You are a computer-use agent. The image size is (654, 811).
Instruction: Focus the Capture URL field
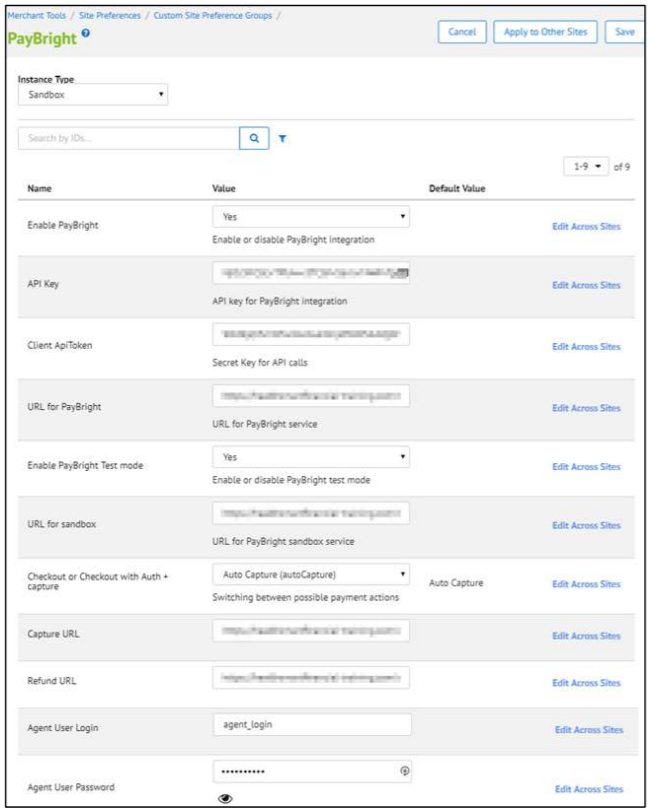[x=311, y=630]
